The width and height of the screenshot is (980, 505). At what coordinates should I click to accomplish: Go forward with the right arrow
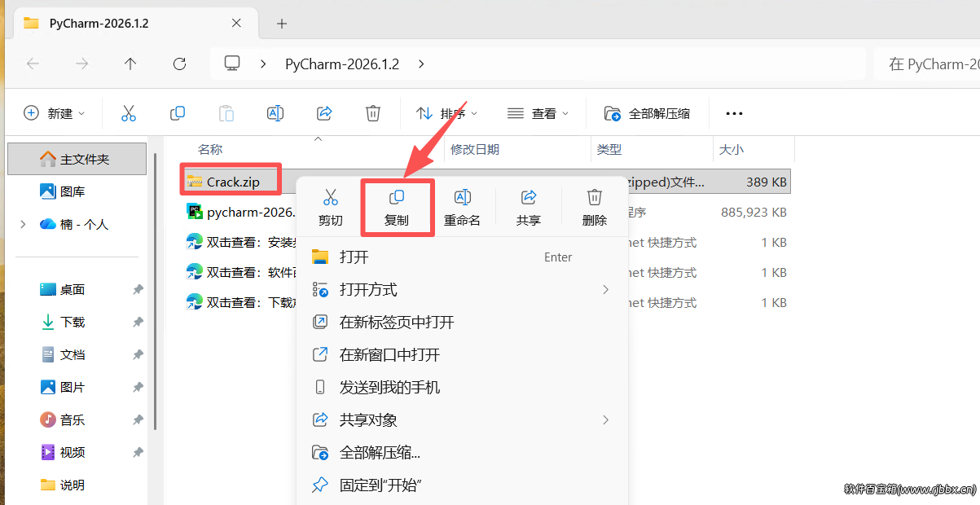tap(81, 64)
